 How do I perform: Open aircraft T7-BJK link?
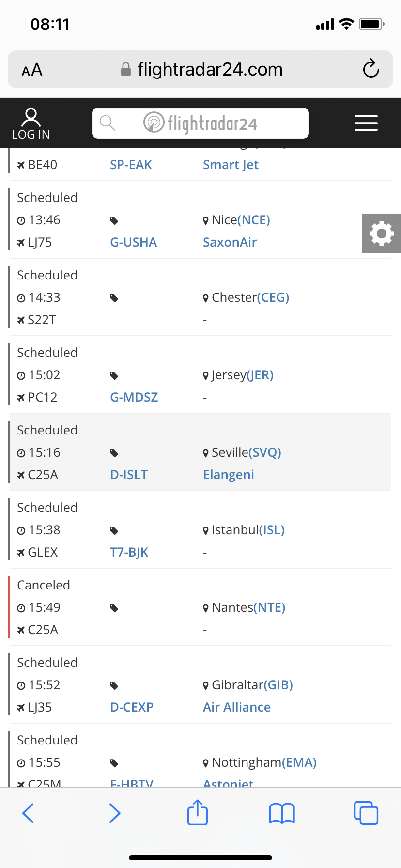point(129,552)
